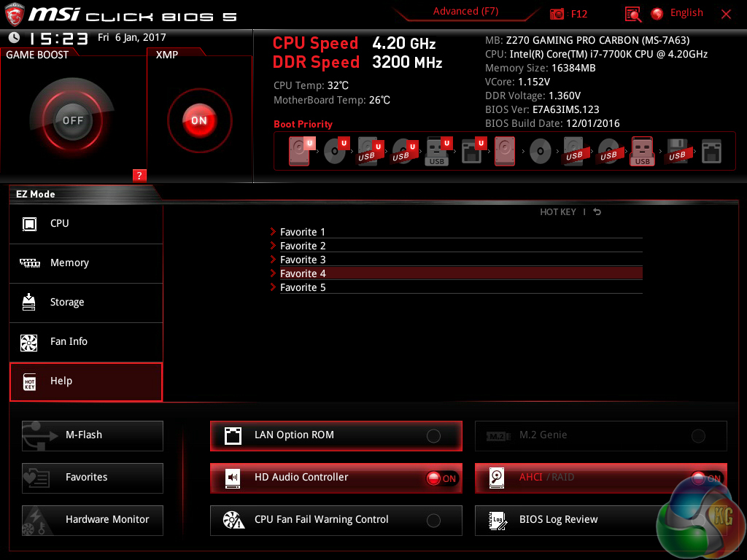Click the red question mark help icon

(x=139, y=175)
